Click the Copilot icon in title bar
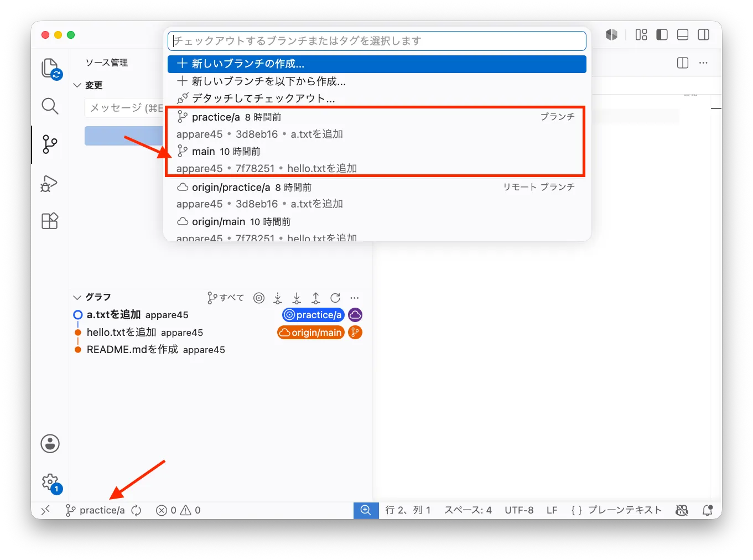The width and height of the screenshot is (753, 560). [x=611, y=35]
